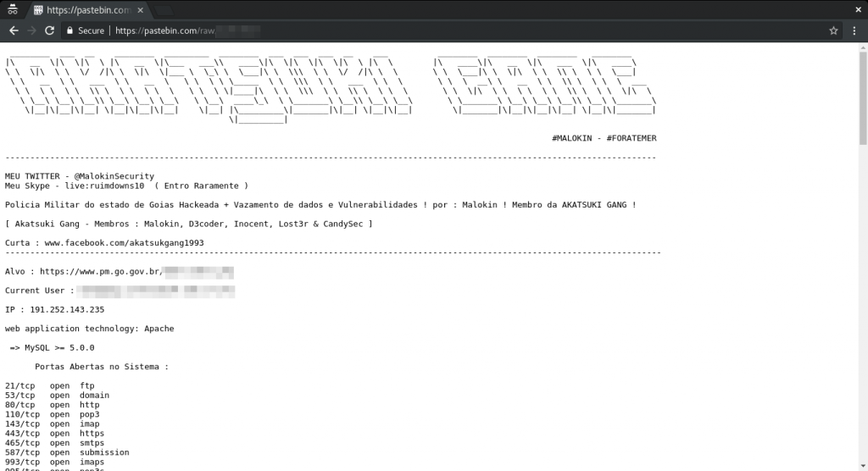Open the Chrome three-dot menu
The height and width of the screenshot is (471, 868).
854,30
